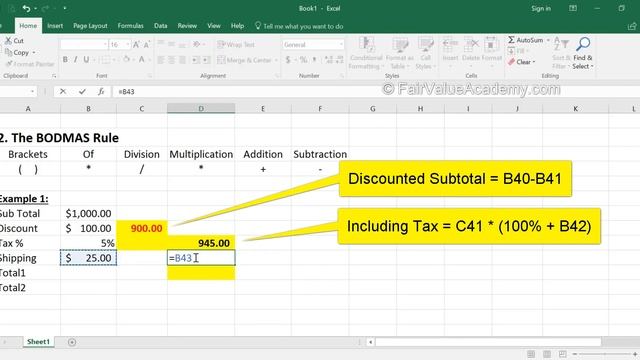Expand the Copy dropdown arrow
640x360 pixels.
pos(34,53)
